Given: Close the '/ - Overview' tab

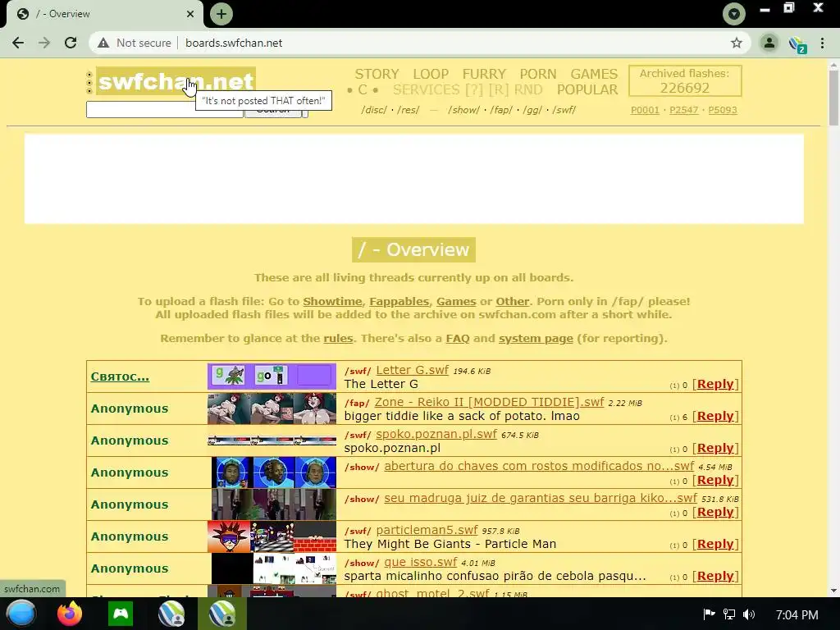Looking at the screenshot, I should pyautogui.click(x=190, y=14).
